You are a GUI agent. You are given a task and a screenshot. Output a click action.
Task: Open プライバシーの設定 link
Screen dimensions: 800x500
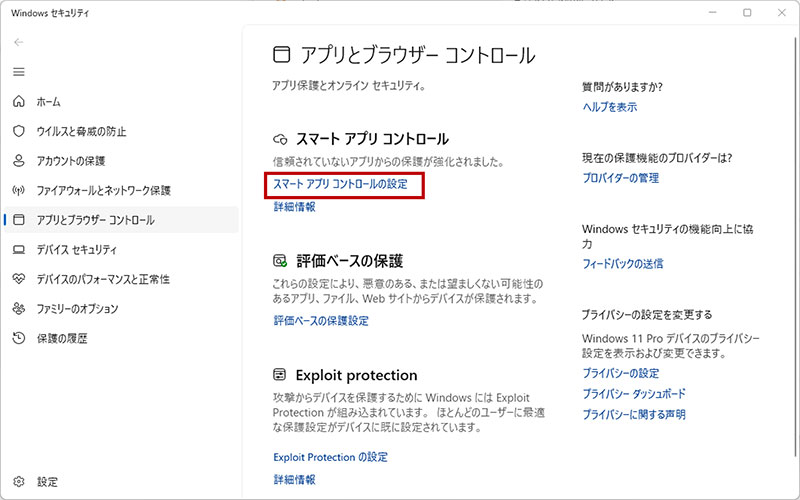pos(620,373)
